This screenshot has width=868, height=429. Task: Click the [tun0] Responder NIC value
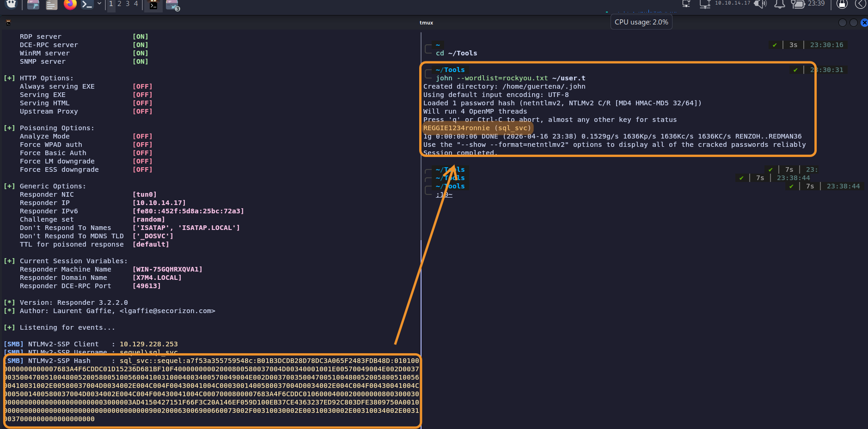[145, 194]
